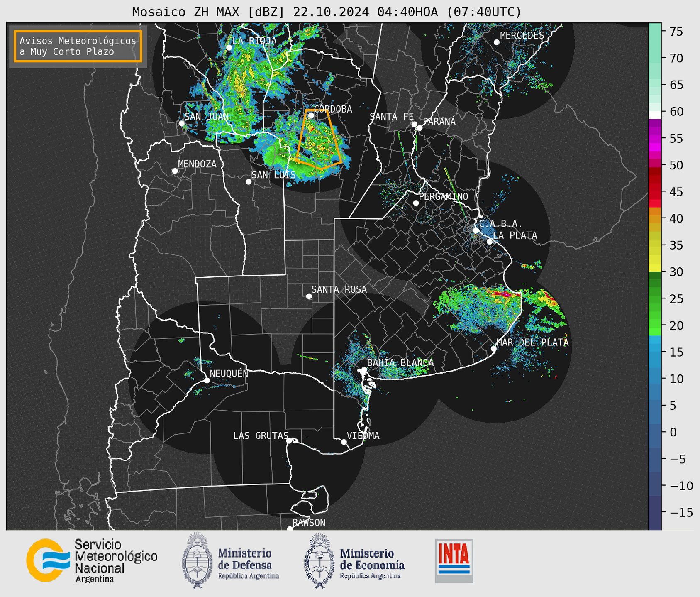Screen dimensions: 700x597
Task: Click the PERGAMINO label text
Action: tap(444, 196)
